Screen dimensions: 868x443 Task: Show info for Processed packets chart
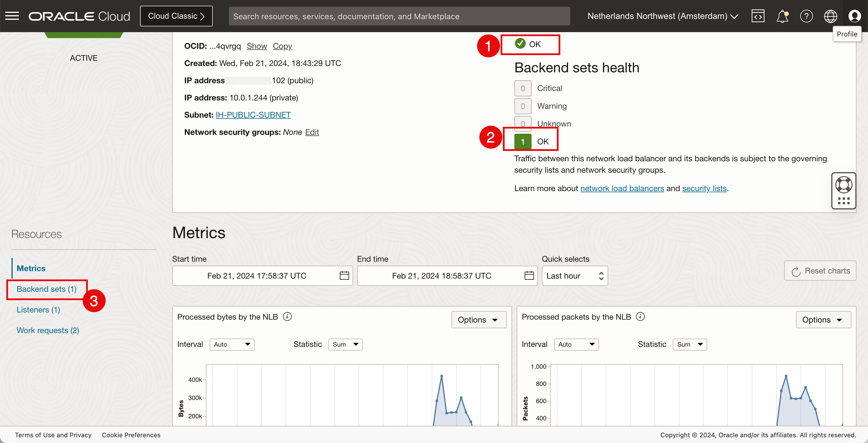(640, 317)
